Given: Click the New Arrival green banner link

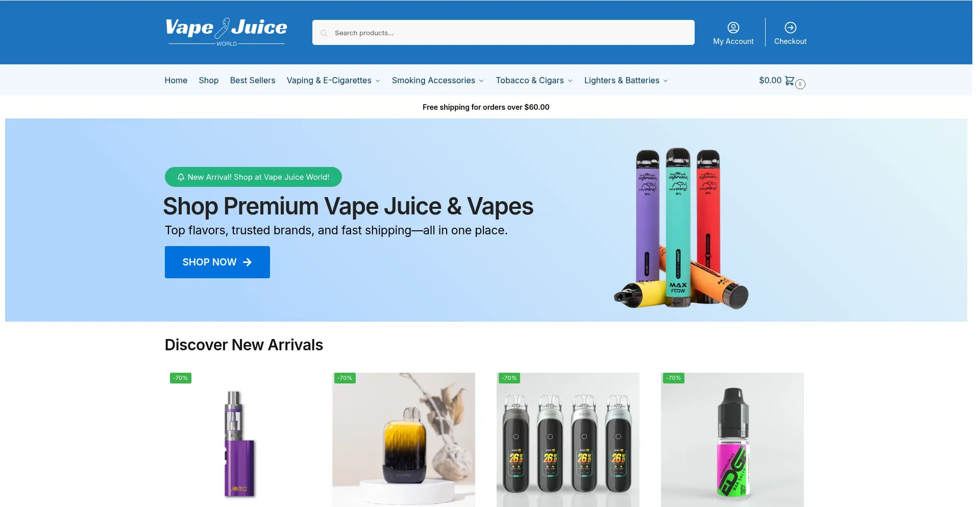Looking at the screenshot, I should pos(253,177).
